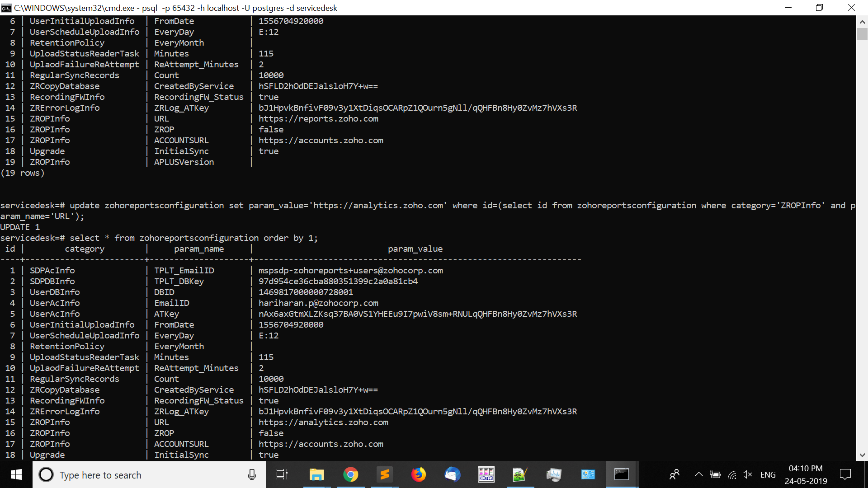Click the cmd.exe icon in the title bar
Image resolution: width=868 pixels, height=488 pixels.
[x=6, y=8]
